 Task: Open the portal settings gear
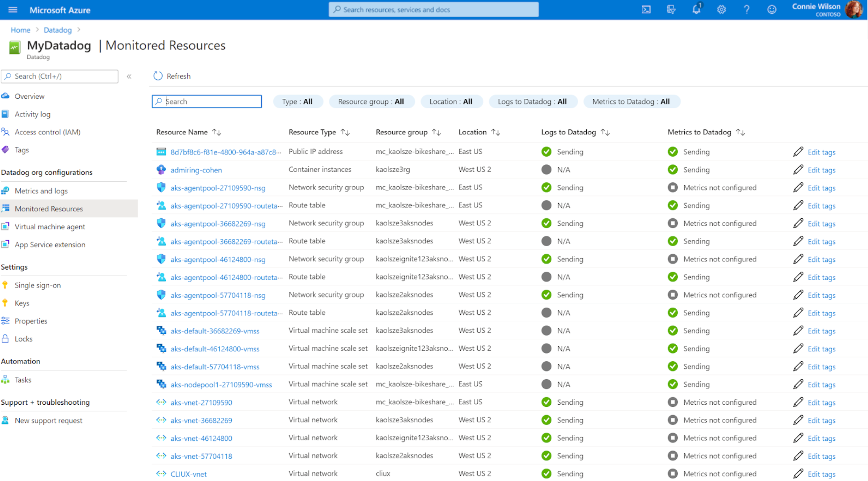pyautogui.click(x=721, y=9)
